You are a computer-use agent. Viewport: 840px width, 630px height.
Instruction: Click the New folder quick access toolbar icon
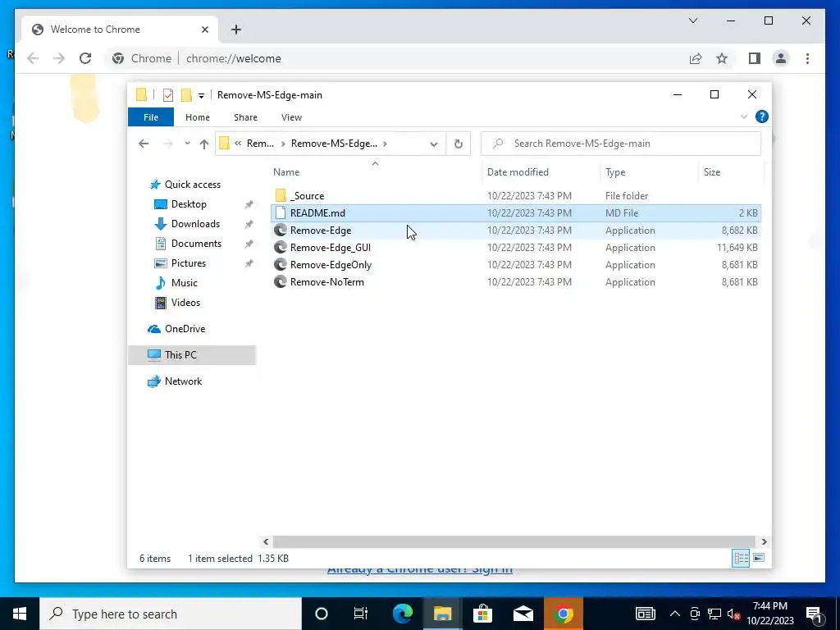click(186, 95)
